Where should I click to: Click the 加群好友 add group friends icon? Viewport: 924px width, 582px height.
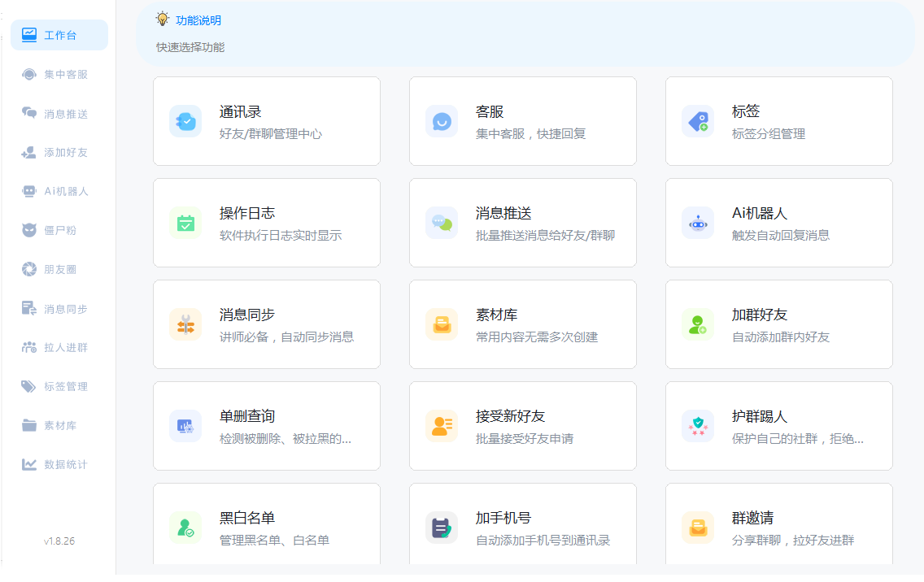point(697,324)
